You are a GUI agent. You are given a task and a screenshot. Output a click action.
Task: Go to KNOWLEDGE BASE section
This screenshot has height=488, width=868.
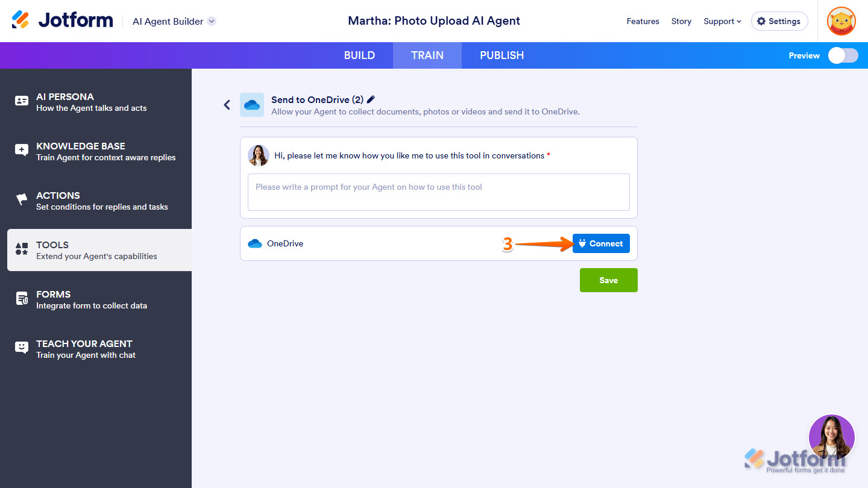[x=99, y=151]
